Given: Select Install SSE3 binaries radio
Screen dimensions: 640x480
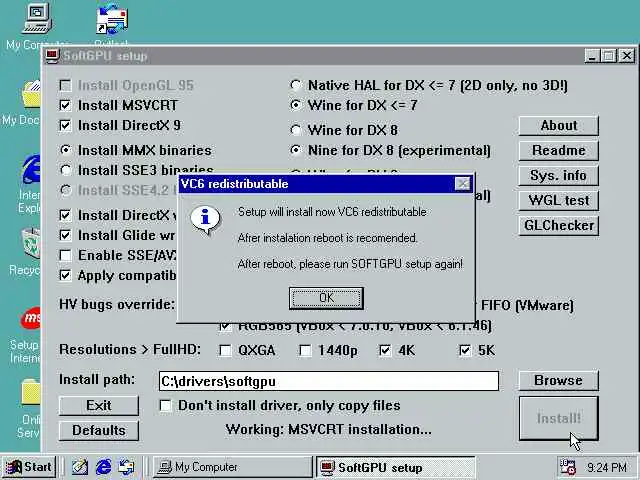Looking at the screenshot, I should (x=65, y=170).
